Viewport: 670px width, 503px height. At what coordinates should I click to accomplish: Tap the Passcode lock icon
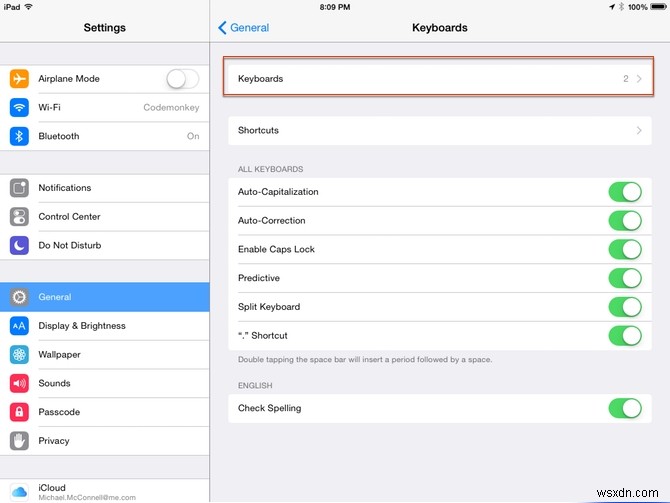[19, 412]
